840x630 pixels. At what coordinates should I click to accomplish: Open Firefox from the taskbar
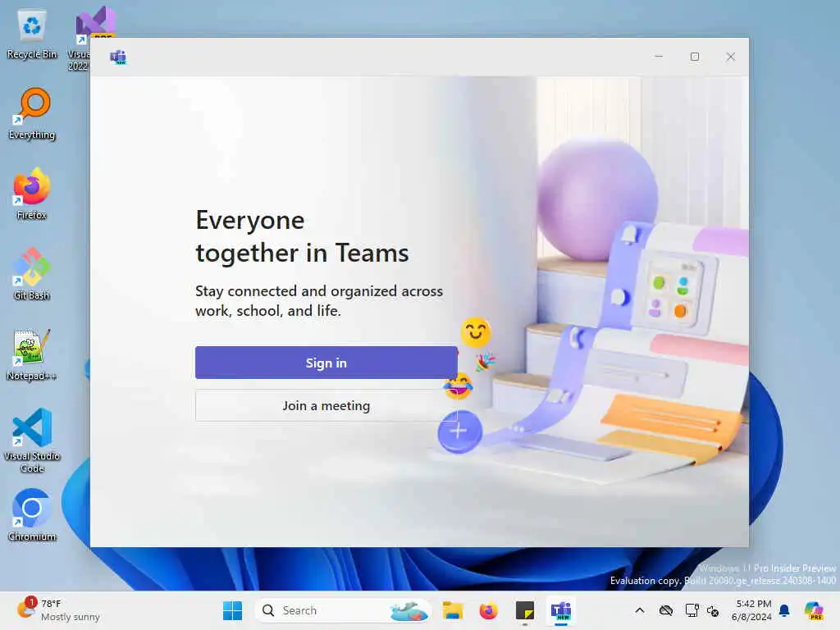[x=489, y=610]
